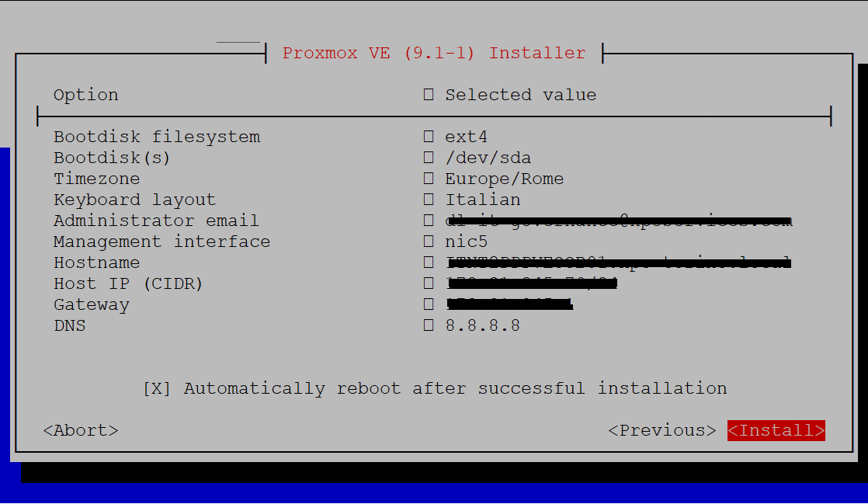
Task: Select the Administrator email option label
Action: [x=156, y=221]
